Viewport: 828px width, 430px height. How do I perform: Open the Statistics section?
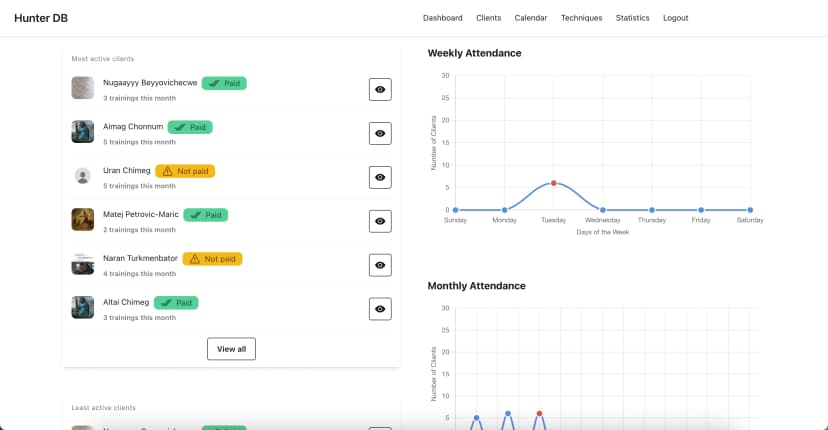(x=632, y=18)
